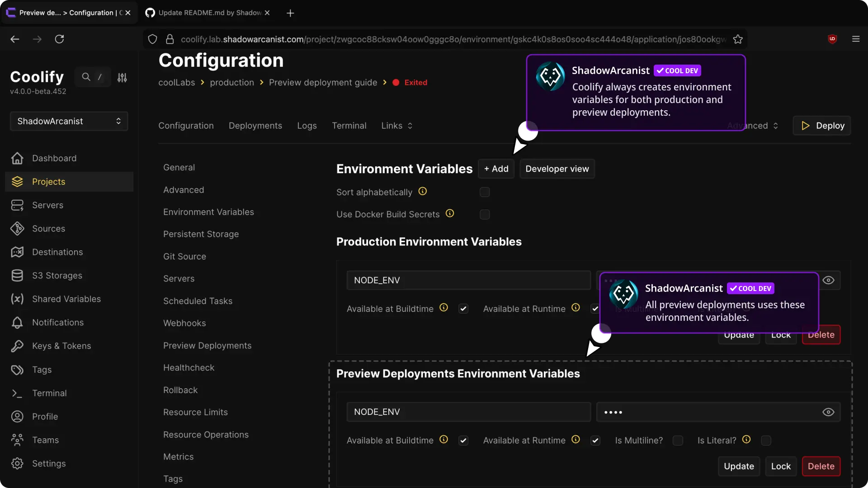Check the preview Is Multiline? checkbox
Image resolution: width=868 pixels, height=488 pixels.
tap(678, 441)
